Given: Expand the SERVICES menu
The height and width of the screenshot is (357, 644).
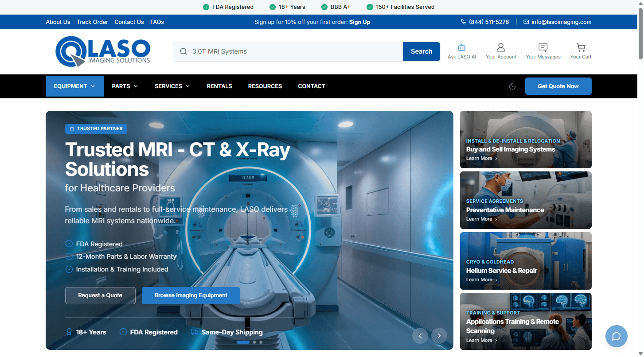Looking at the screenshot, I should pos(172,86).
